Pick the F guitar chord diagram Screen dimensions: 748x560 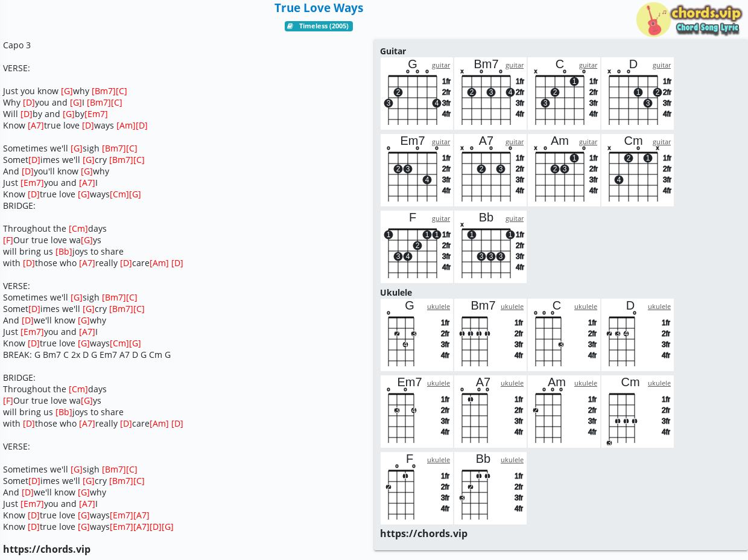click(x=417, y=247)
